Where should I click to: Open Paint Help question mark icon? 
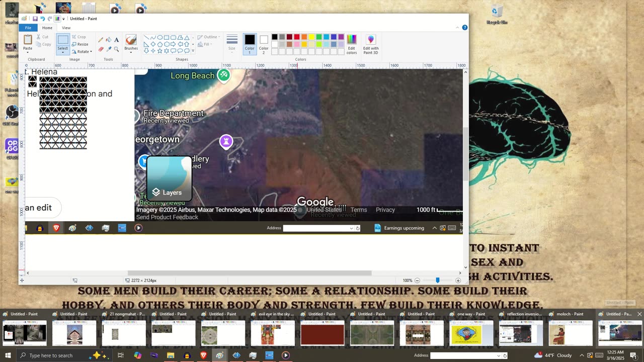click(465, 28)
